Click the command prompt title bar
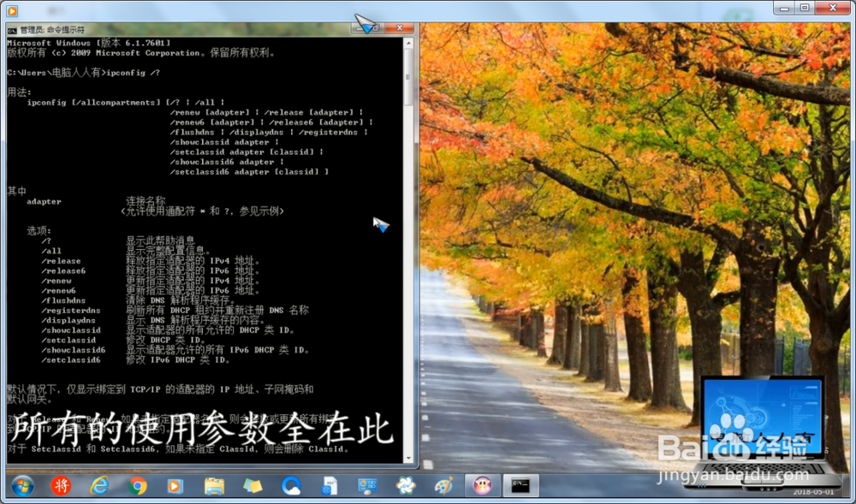Viewport: 856px width, 504px height. 211,29
